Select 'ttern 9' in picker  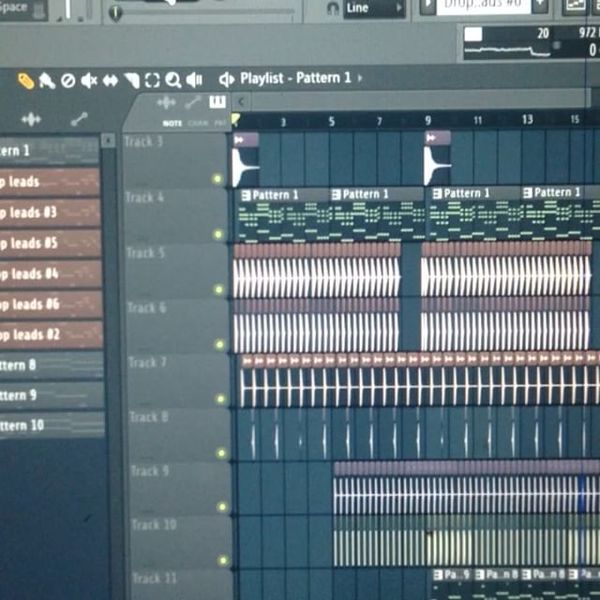(x=52, y=395)
